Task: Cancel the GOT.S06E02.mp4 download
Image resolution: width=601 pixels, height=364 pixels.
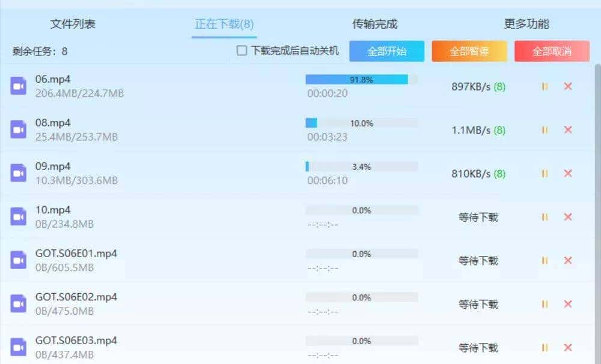Action: click(x=568, y=304)
